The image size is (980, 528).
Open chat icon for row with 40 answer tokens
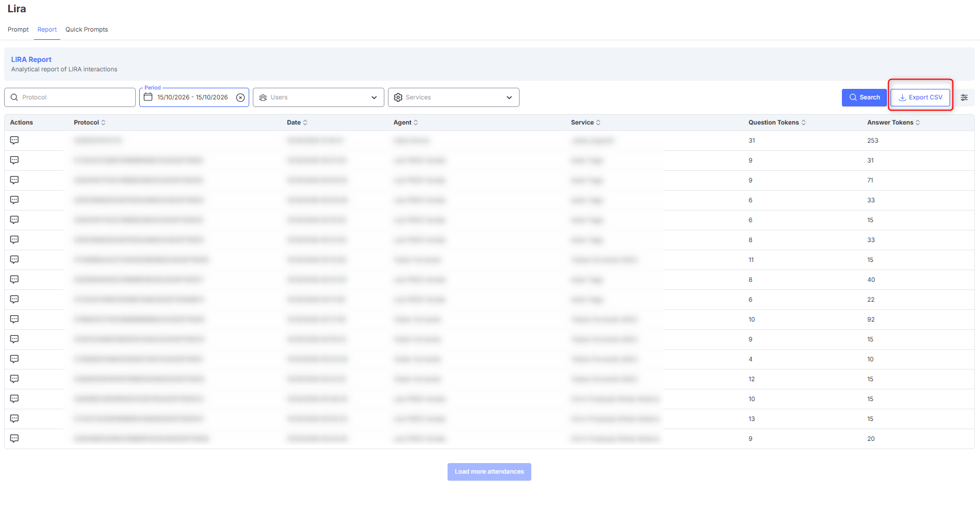click(15, 279)
